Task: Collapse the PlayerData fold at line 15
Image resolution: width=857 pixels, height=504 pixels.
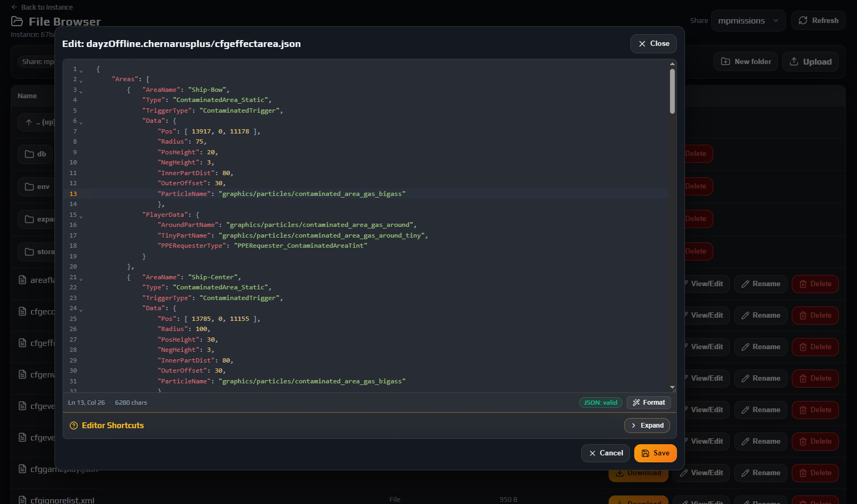Action: pos(81,216)
